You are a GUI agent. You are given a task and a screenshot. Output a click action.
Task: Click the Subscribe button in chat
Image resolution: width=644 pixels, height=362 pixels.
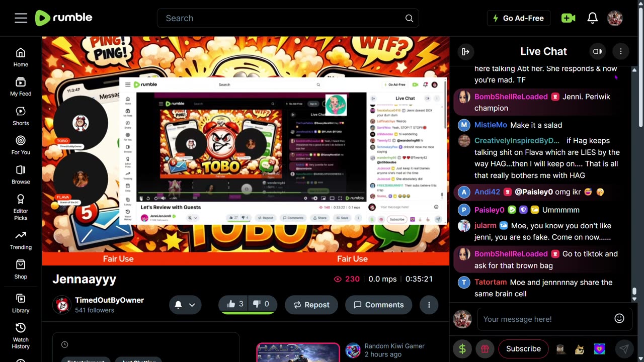(x=523, y=348)
